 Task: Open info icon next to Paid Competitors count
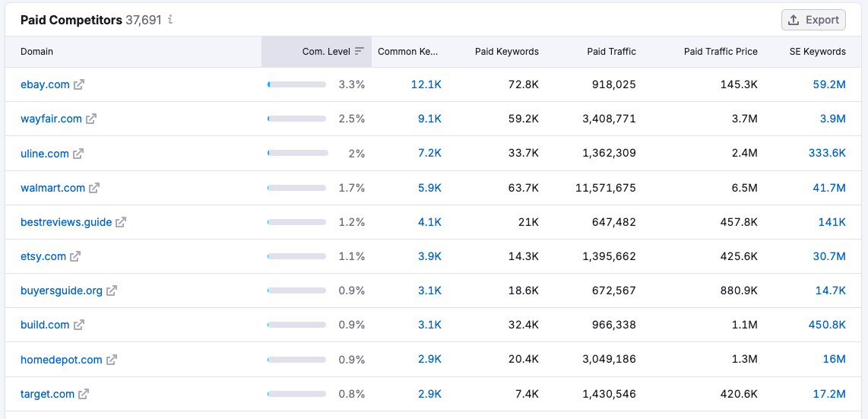[170, 20]
